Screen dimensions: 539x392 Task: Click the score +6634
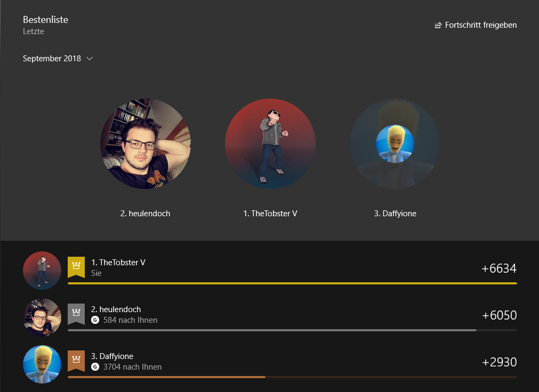pos(499,268)
